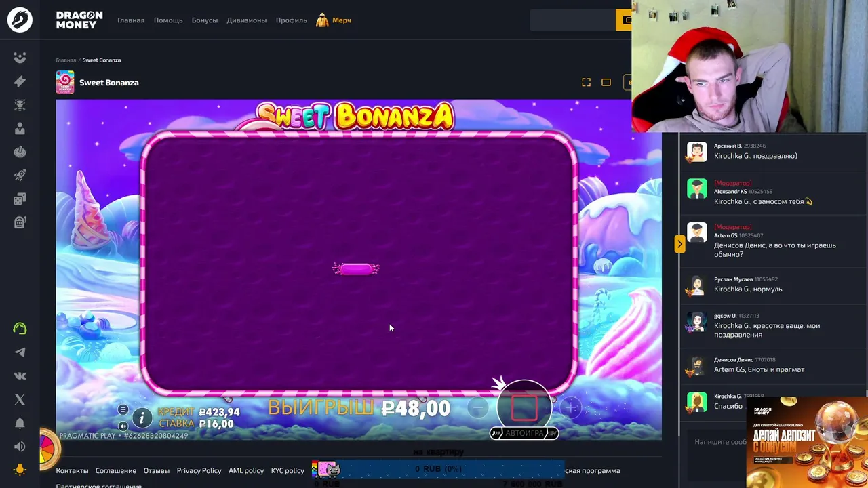Open the bull head sidebar icon

(20, 105)
